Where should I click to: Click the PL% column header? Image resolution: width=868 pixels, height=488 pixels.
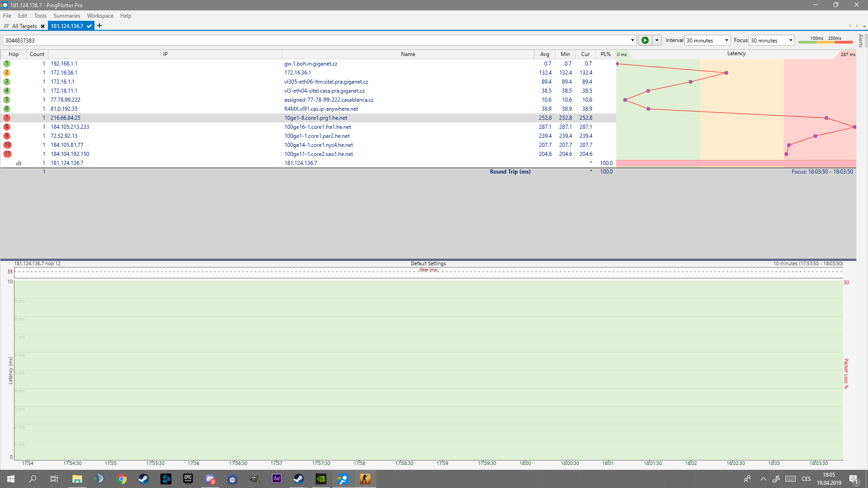click(605, 54)
